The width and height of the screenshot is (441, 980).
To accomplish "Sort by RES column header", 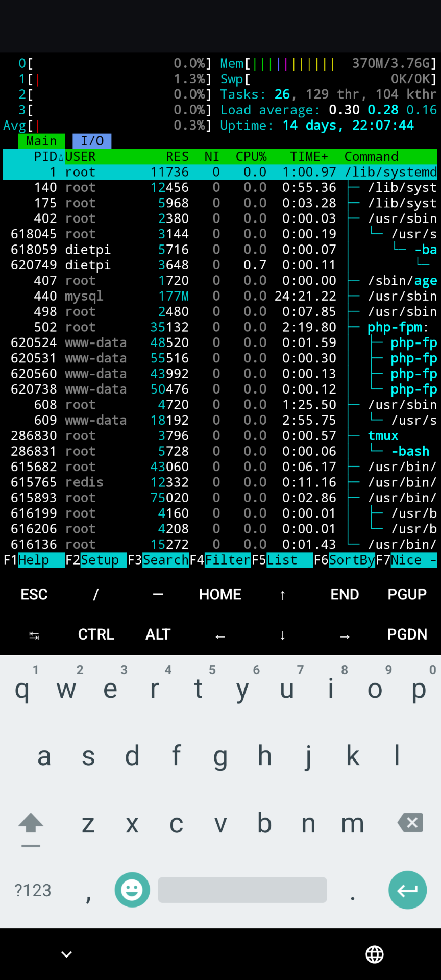I will click(x=177, y=157).
